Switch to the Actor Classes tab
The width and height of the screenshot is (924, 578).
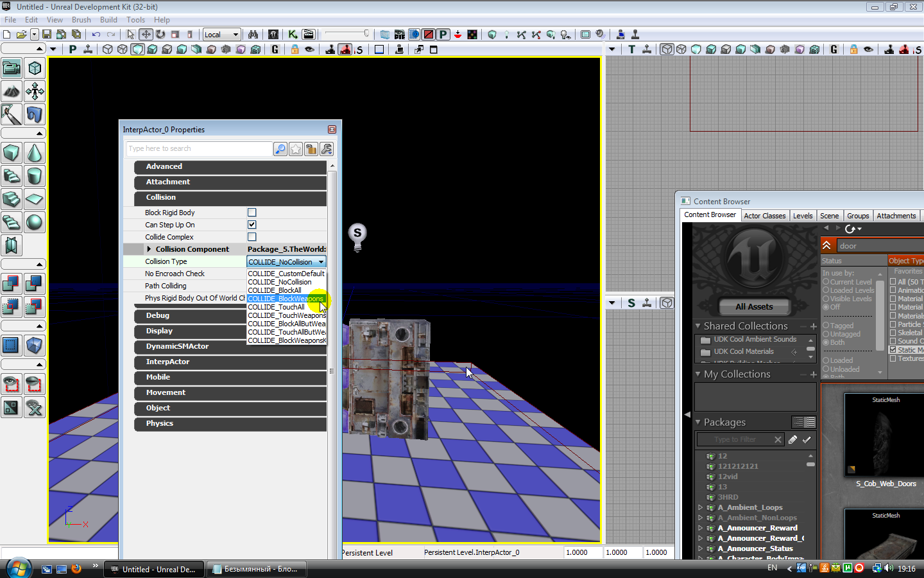pos(764,216)
